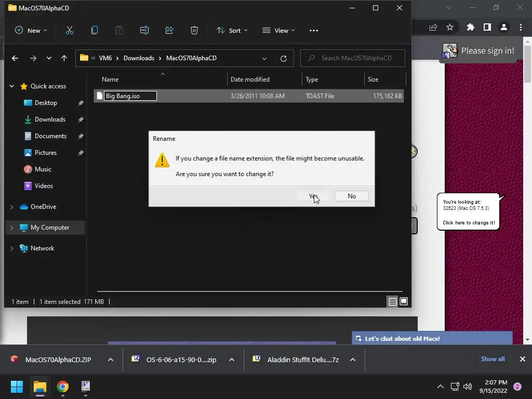532x399 pixels.
Task: Toggle Chrome side panel icon
Action: pyautogui.click(x=487, y=27)
